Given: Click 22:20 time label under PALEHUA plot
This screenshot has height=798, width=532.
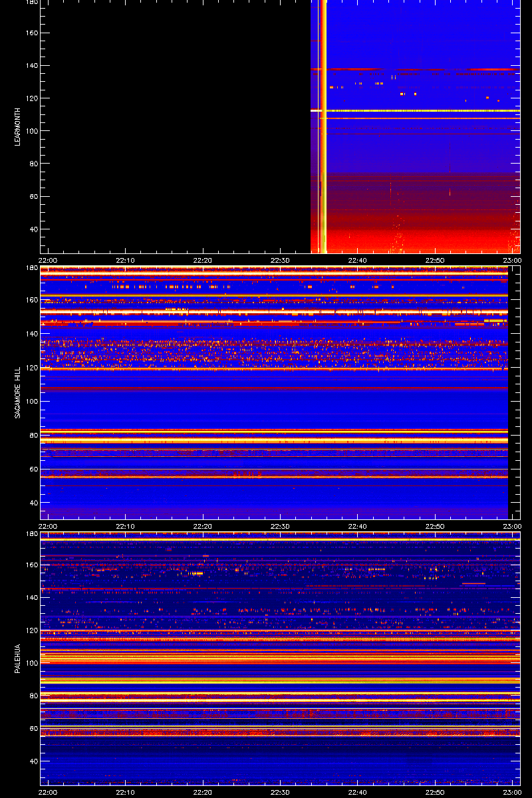Looking at the screenshot, I should 203,793.
